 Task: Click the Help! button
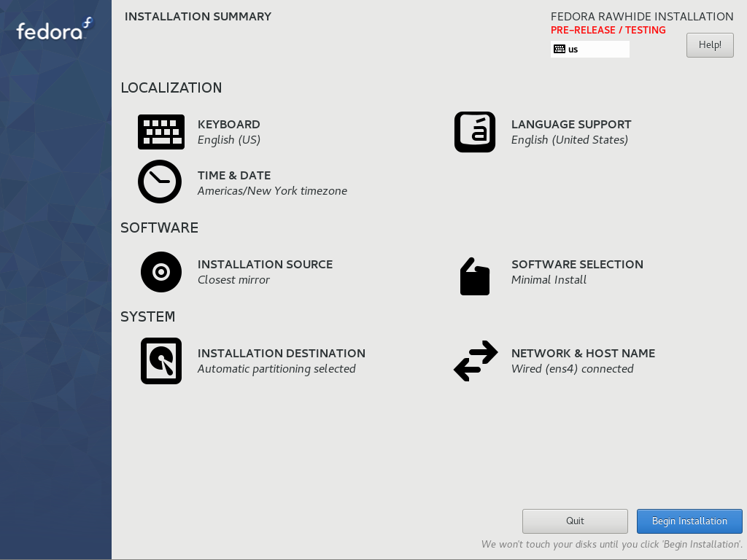click(x=710, y=45)
